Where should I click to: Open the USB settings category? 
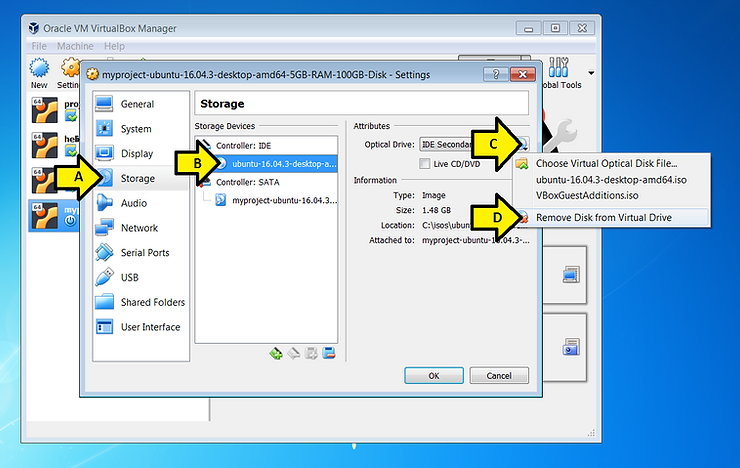click(141, 277)
